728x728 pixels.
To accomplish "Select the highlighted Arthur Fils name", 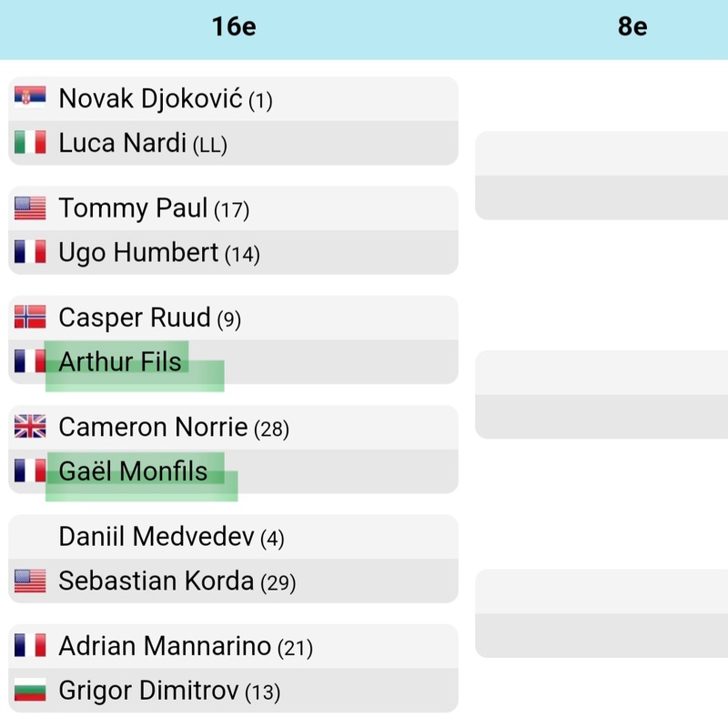I will [x=120, y=361].
